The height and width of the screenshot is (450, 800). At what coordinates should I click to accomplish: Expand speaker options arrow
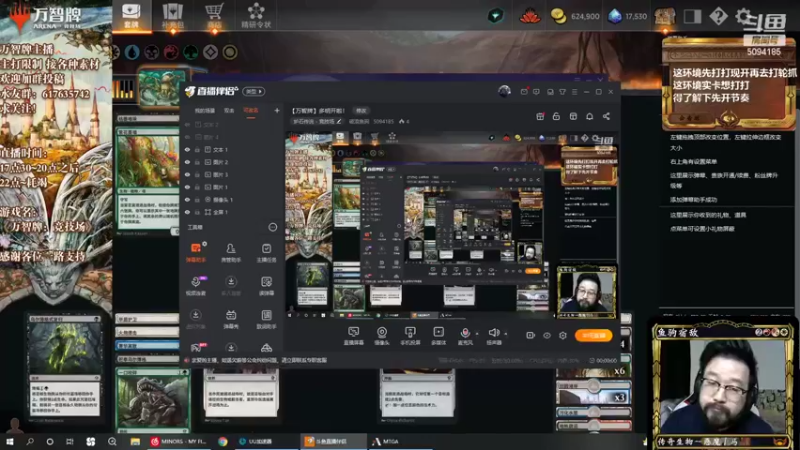(x=506, y=334)
